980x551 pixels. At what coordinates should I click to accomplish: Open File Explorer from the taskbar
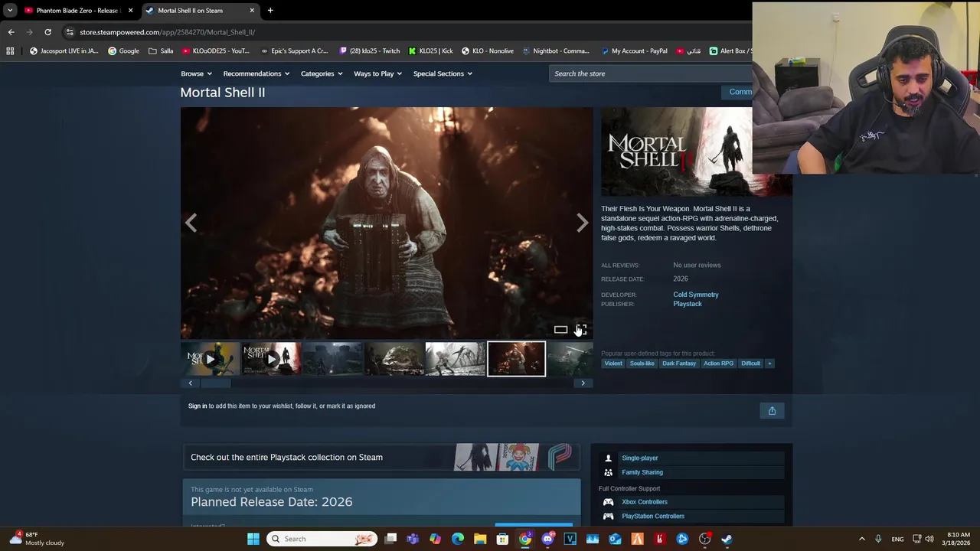coord(480,539)
